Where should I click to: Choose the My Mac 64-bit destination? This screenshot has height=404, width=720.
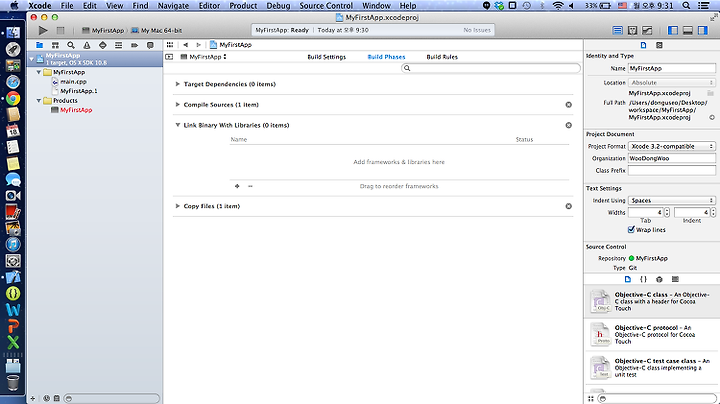tap(157, 30)
